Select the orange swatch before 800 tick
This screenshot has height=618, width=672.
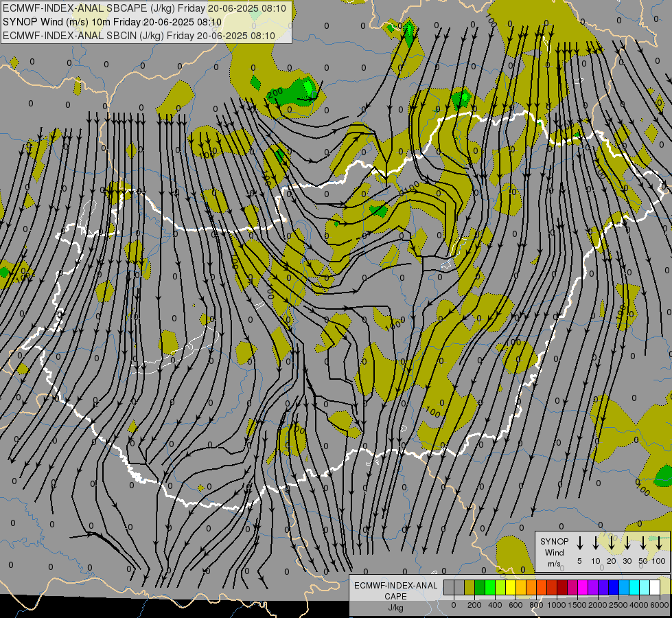tap(531, 587)
